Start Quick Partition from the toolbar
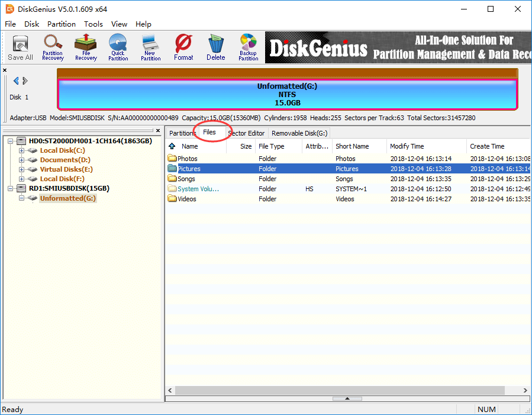This screenshot has width=532, height=415. click(x=118, y=48)
